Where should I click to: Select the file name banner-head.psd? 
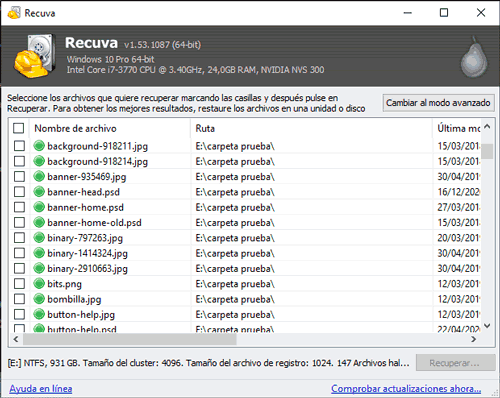coord(83,192)
